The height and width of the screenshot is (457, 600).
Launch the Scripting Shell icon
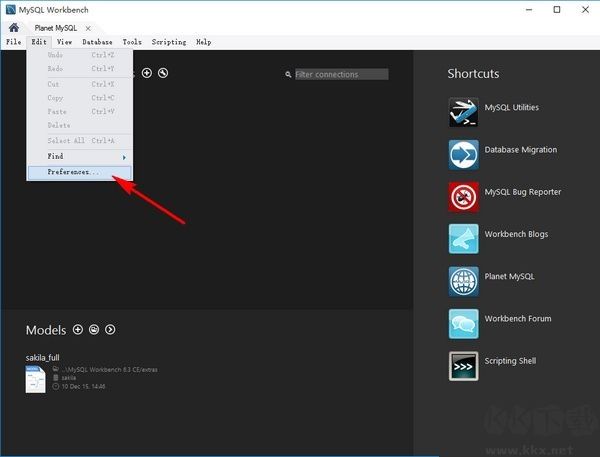463,365
